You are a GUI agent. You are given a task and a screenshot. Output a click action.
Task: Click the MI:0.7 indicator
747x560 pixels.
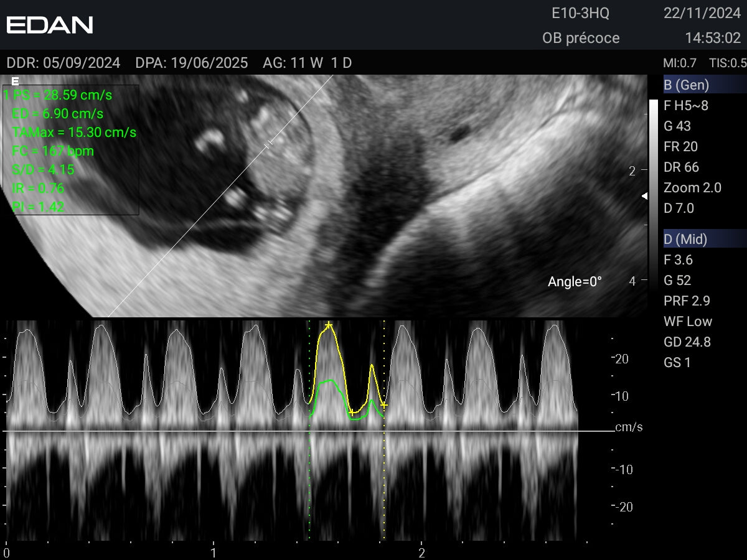click(x=680, y=63)
